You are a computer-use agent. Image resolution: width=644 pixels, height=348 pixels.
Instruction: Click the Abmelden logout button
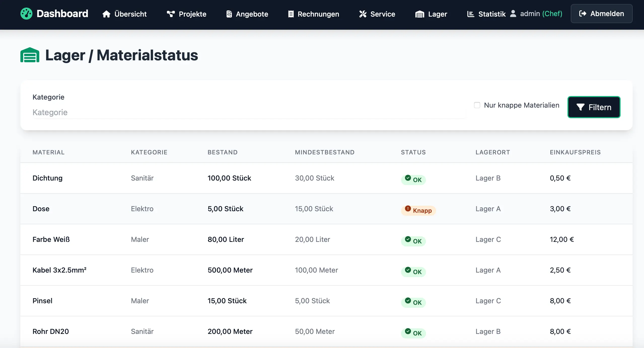tap(601, 14)
